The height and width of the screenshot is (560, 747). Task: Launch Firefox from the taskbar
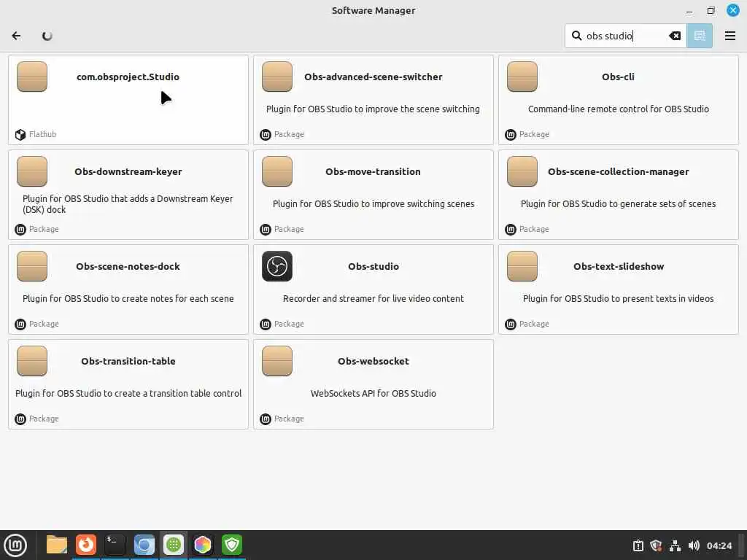click(86, 545)
